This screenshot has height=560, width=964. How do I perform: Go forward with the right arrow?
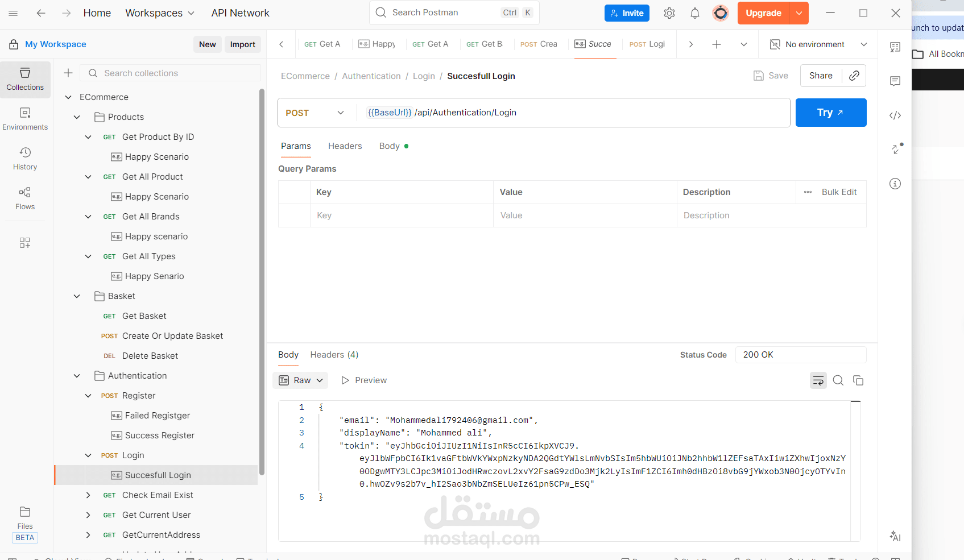tap(67, 13)
